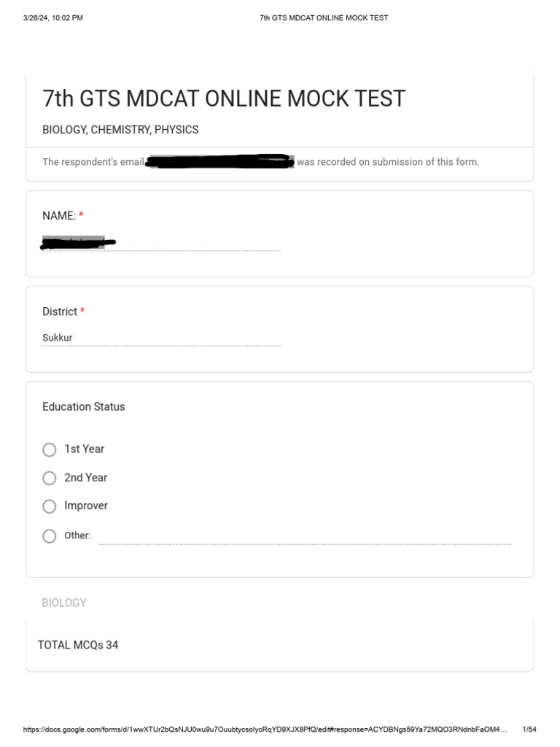Screen dimensions: 560x747
Task: Click the 'was recorded on submission' text
Action: click(x=388, y=162)
